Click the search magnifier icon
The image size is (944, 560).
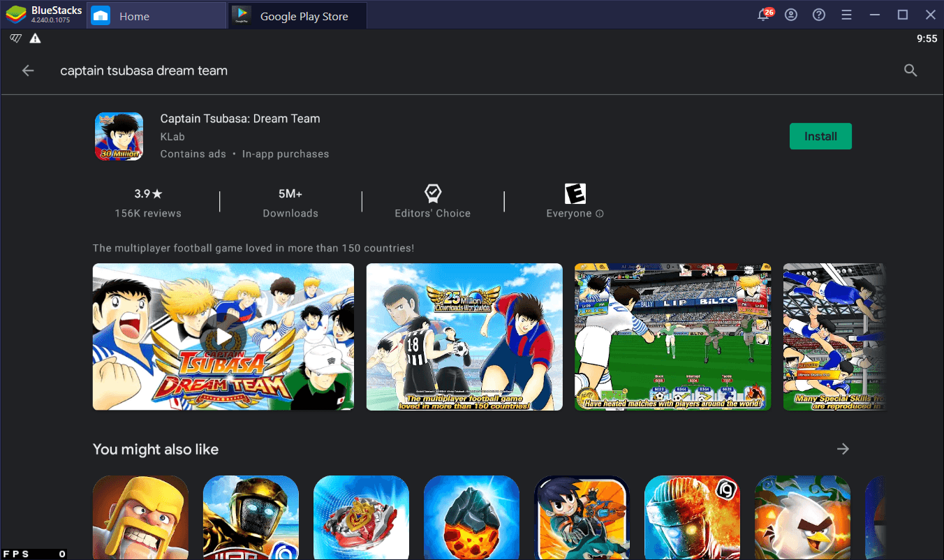pyautogui.click(x=910, y=71)
